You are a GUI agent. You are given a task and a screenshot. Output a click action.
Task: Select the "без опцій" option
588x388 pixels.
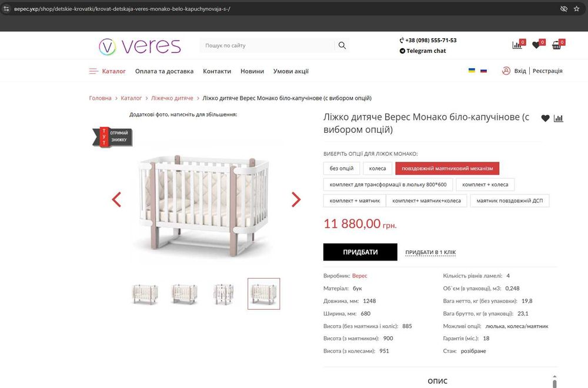pyautogui.click(x=341, y=168)
